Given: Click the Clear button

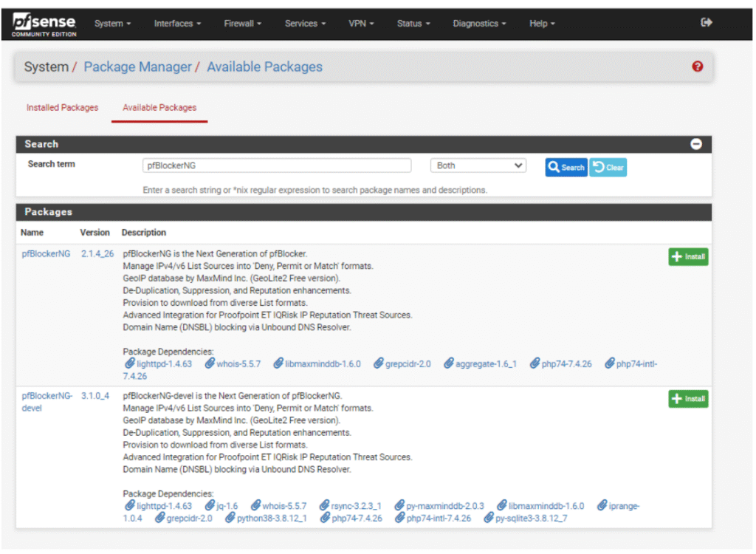Looking at the screenshot, I should tap(608, 168).
